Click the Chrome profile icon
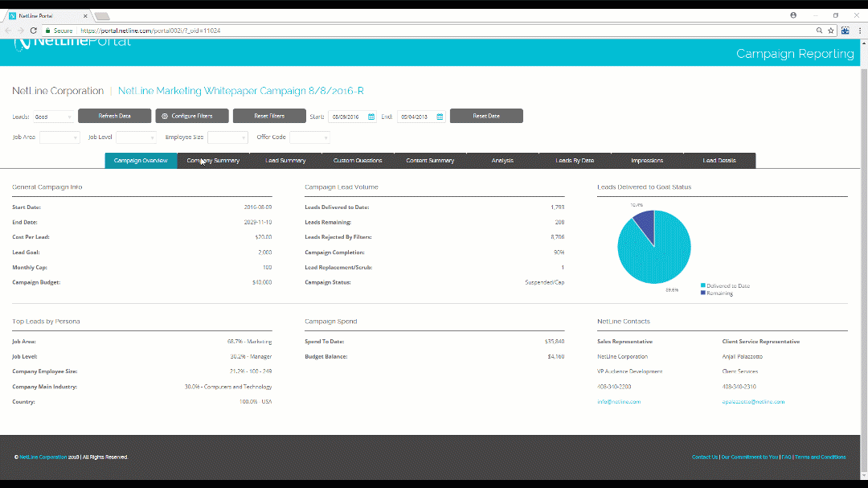The image size is (868, 488). click(793, 15)
